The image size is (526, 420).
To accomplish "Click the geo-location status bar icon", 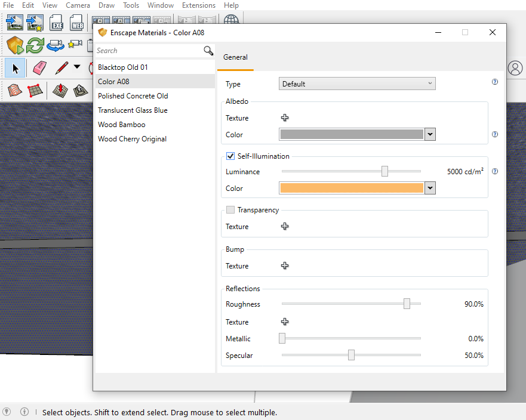I will click(7, 412).
